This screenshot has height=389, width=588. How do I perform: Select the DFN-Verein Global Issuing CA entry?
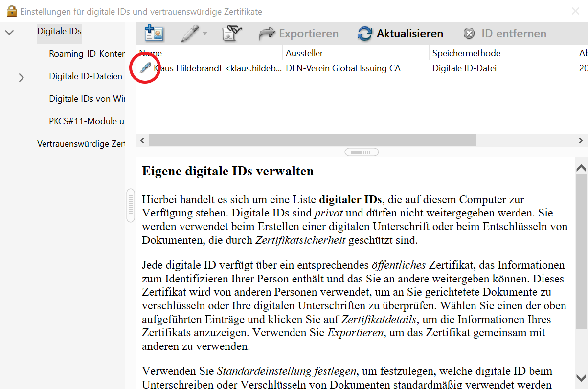[343, 68]
